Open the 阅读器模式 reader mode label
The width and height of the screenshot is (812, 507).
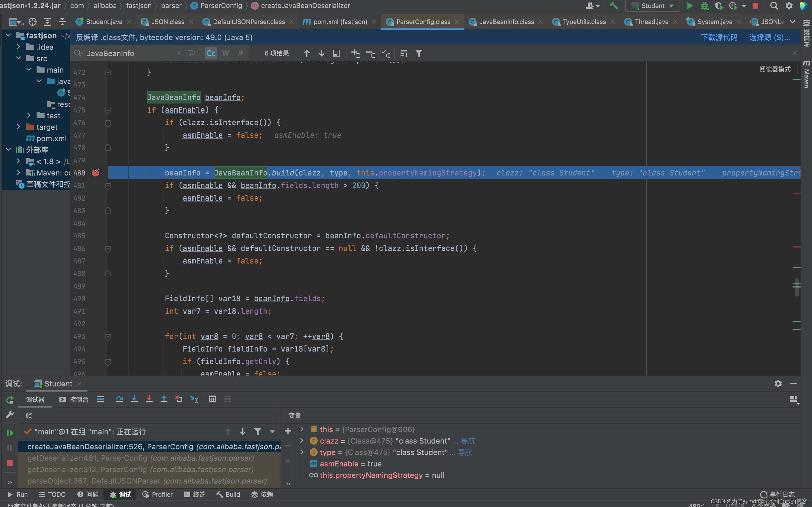[x=775, y=69]
